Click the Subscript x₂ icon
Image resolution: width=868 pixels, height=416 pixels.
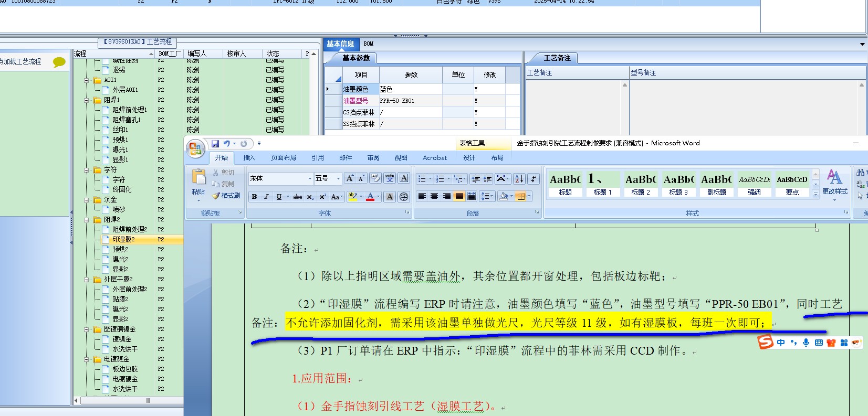[x=310, y=197]
